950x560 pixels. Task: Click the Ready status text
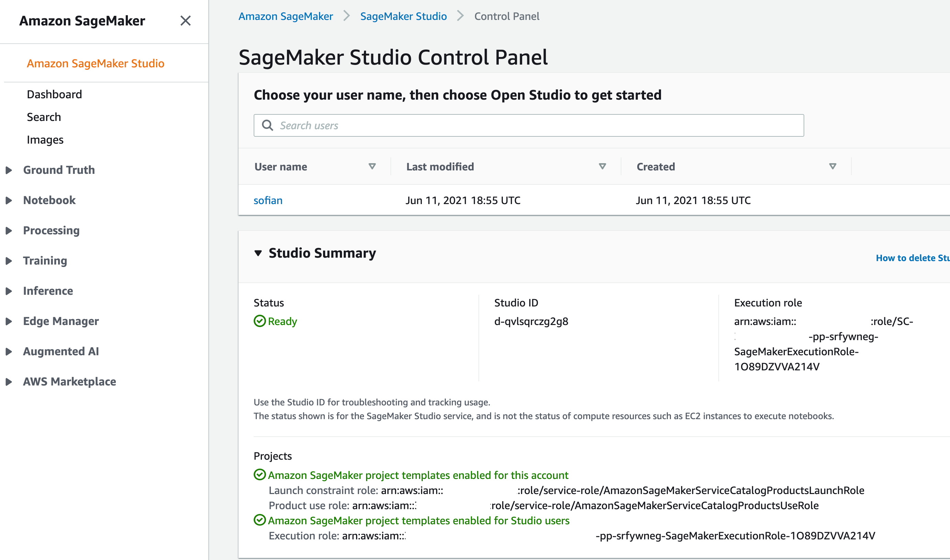click(x=283, y=322)
